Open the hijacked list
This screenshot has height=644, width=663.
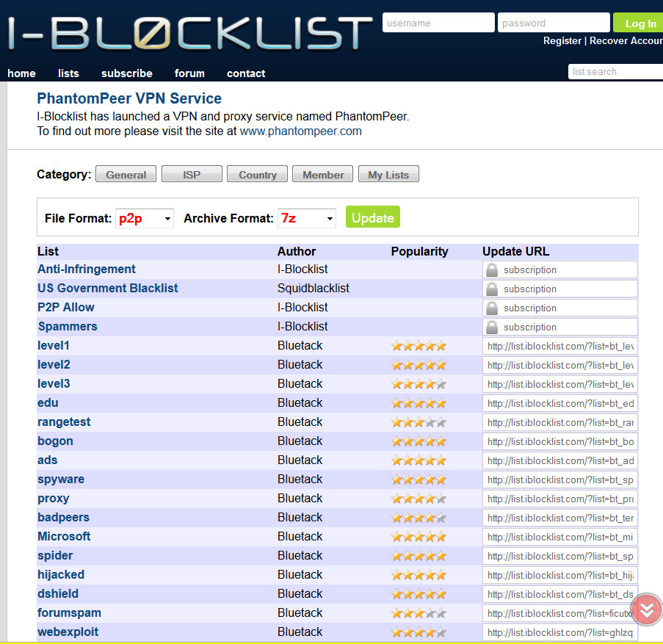pos(61,575)
